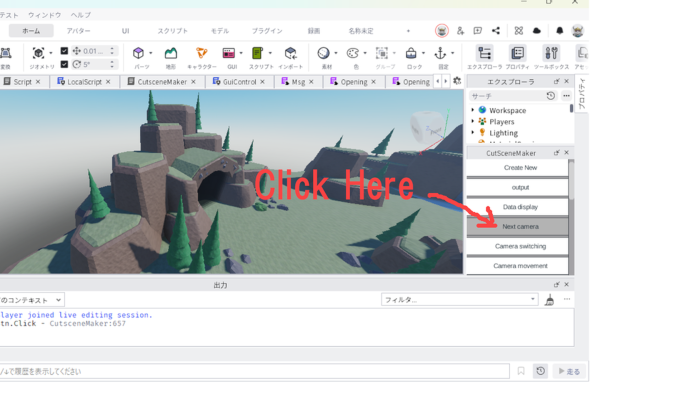This screenshot has height=394, width=700.
Task: Open the LocalScript script tab
Action: 84,82
